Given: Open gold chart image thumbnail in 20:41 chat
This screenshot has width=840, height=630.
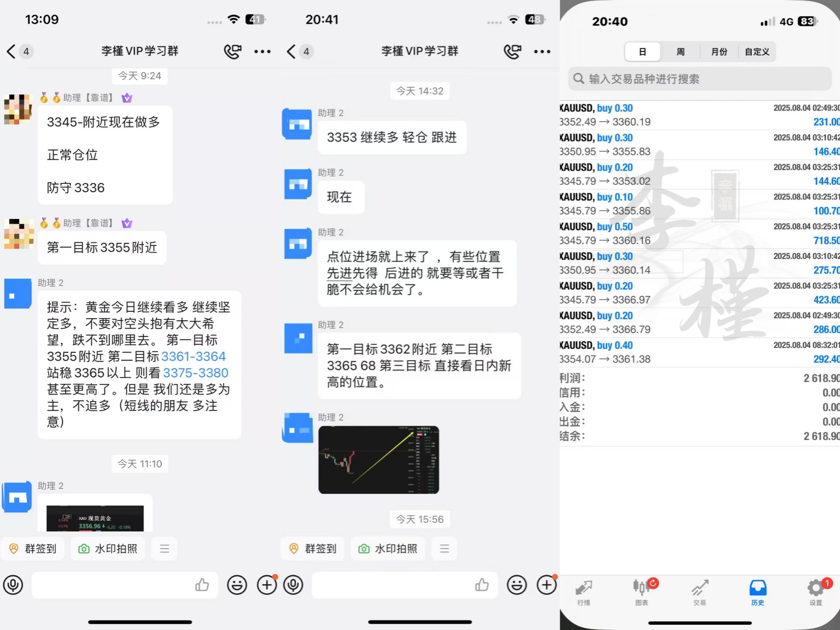Looking at the screenshot, I should 379,460.
